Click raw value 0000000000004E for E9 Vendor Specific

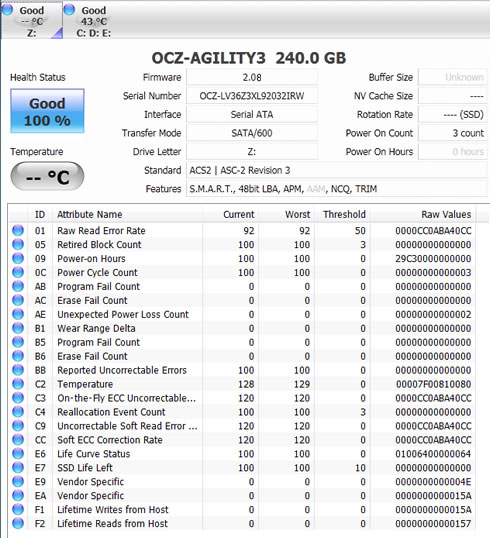[x=433, y=482]
